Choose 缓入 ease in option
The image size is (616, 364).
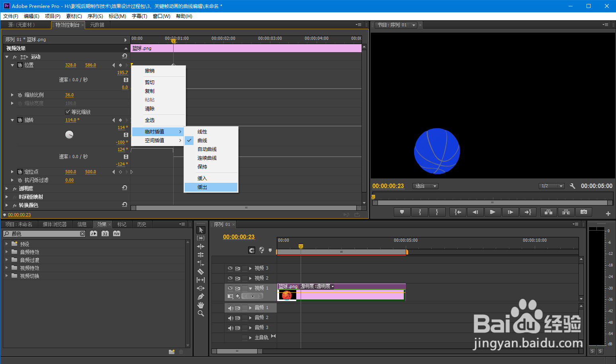click(211, 178)
